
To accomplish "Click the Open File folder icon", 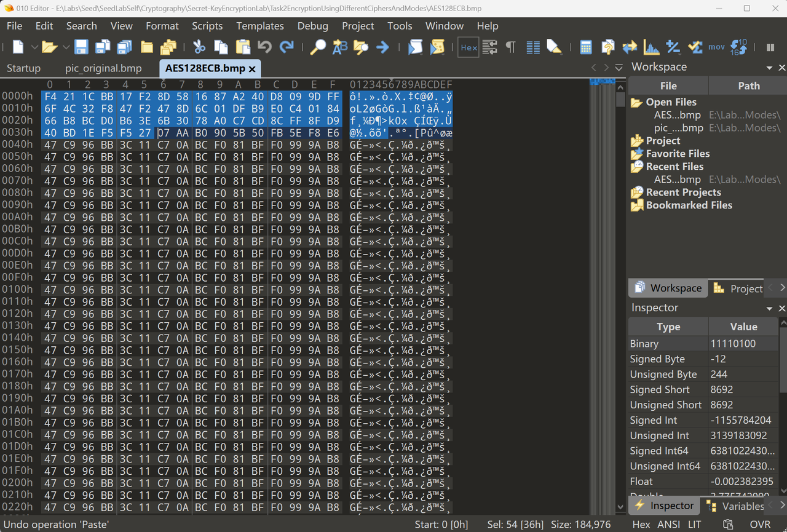I will click(49, 47).
